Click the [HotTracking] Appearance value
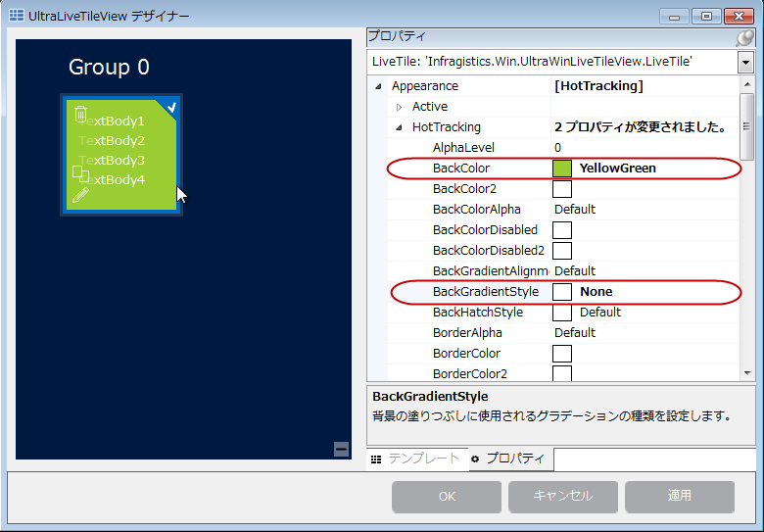This screenshot has height=532, width=764. 598,86
